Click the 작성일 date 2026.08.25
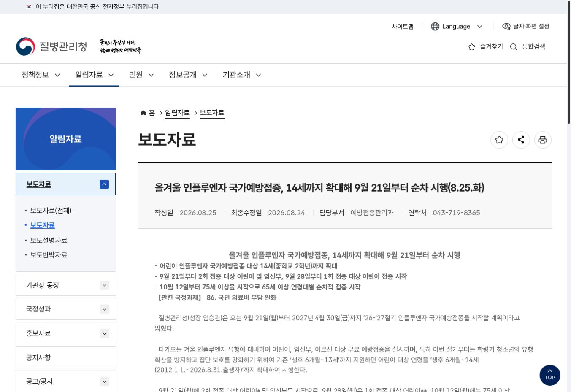 pyautogui.click(x=198, y=213)
